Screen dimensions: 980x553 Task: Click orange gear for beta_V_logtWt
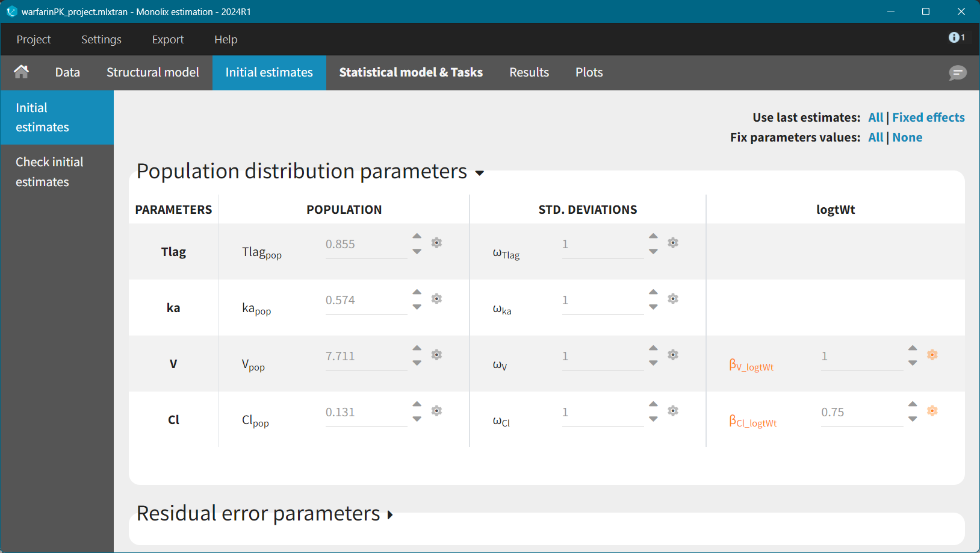click(932, 355)
